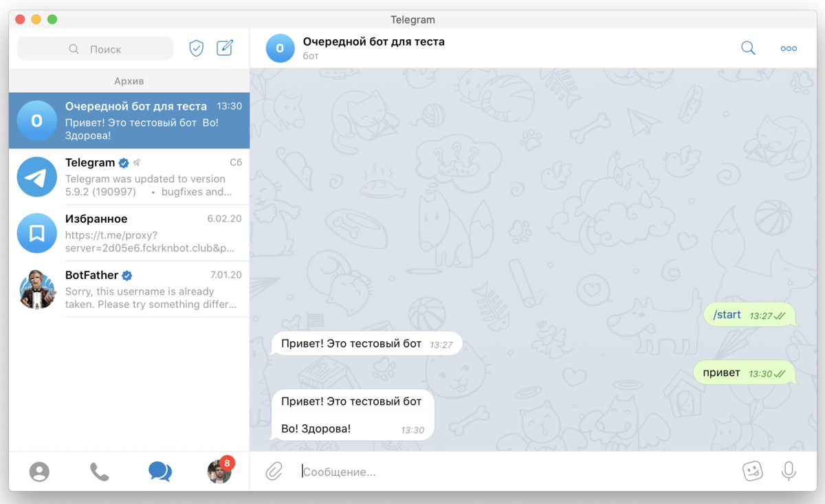
Task: Click the Избранное bookmark avatar
Action: coord(37,234)
